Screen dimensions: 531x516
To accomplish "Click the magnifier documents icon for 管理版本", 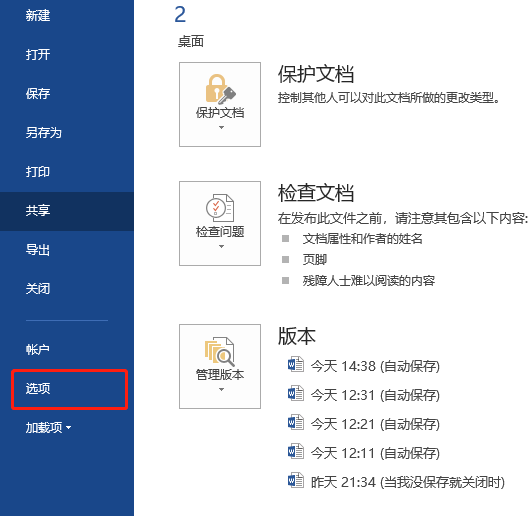I will (219, 351).
